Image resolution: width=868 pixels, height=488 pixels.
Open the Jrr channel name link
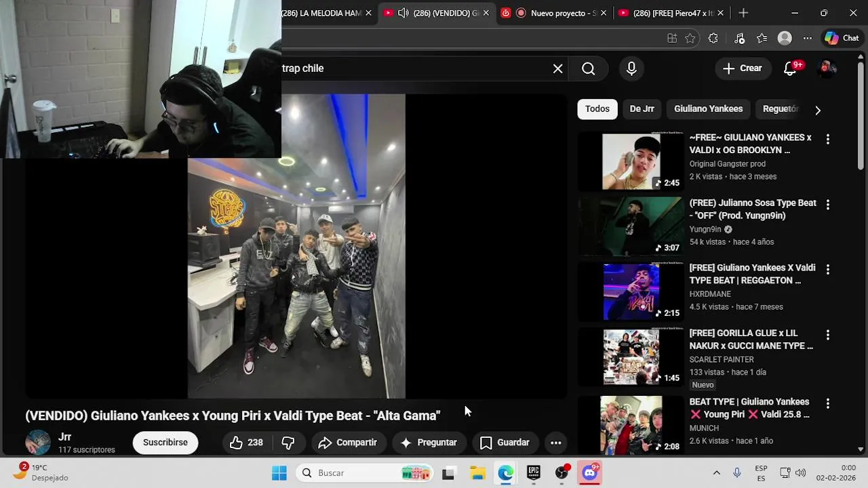click(65, 437)
